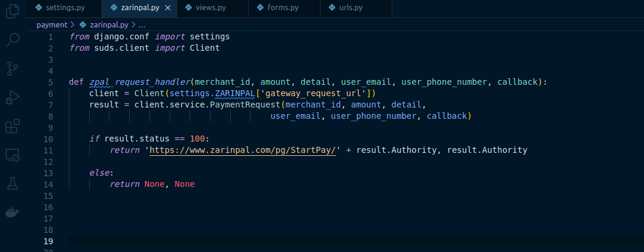Click the breadcrumb ellipsis symbol item
Image resolution: width=644 pixels, height=252 pixels.
click(x=142, y=24)
